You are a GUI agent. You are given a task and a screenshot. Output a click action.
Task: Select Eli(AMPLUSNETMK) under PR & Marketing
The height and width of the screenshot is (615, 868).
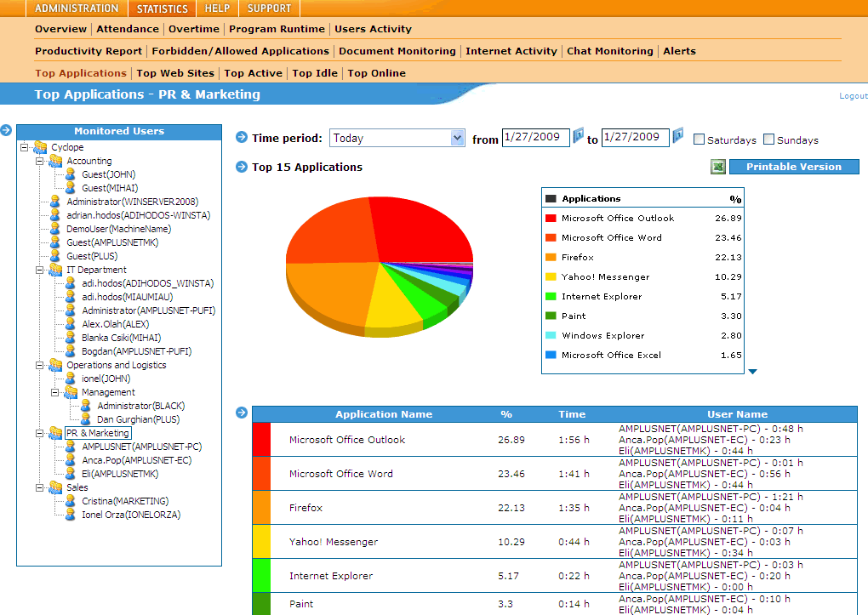click(x=120, y=474)
